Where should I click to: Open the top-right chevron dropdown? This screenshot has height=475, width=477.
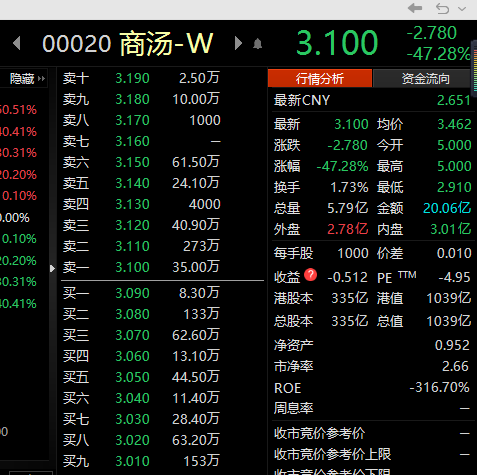point(462,9)
